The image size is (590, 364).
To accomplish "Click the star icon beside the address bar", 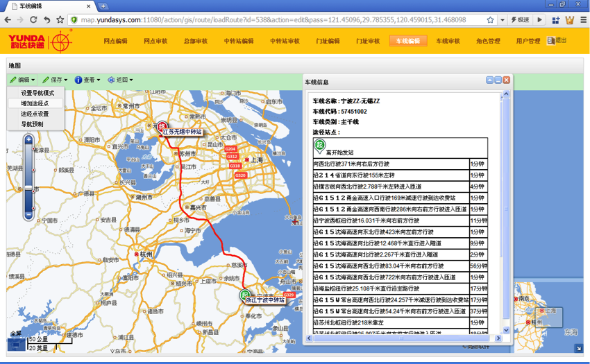I will pos(60,19).
